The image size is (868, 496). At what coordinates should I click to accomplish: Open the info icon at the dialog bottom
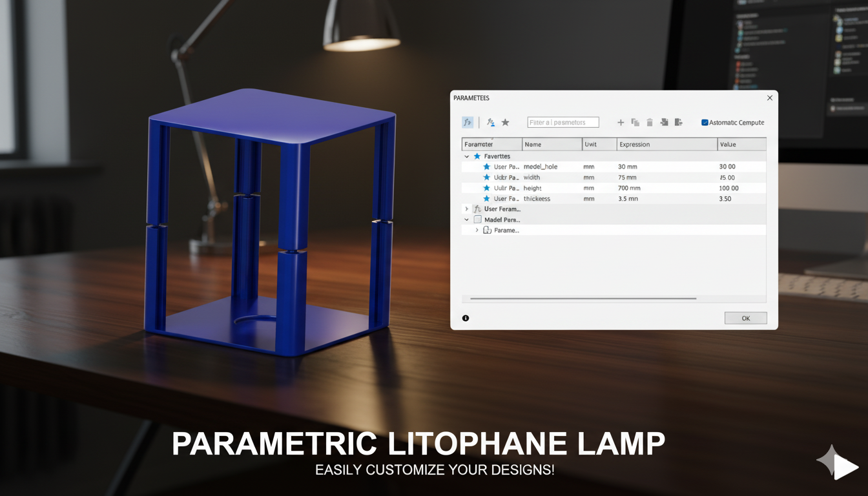click(x=466, y=318)
